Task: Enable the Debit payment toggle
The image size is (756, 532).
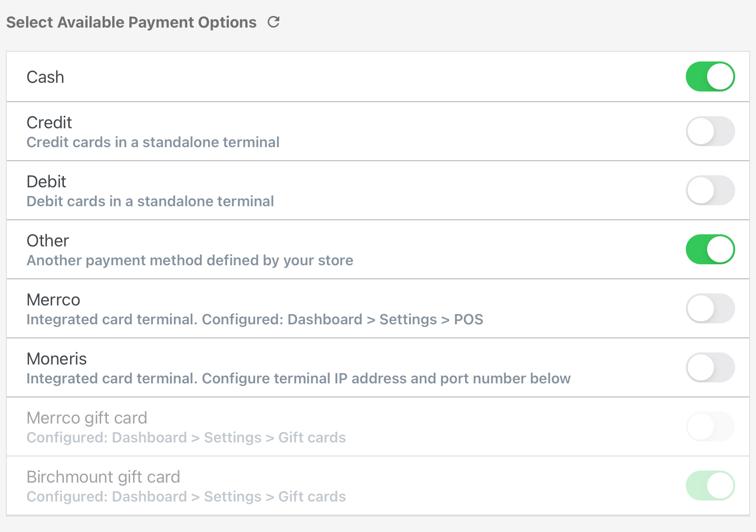Action: tap(710, 190)
